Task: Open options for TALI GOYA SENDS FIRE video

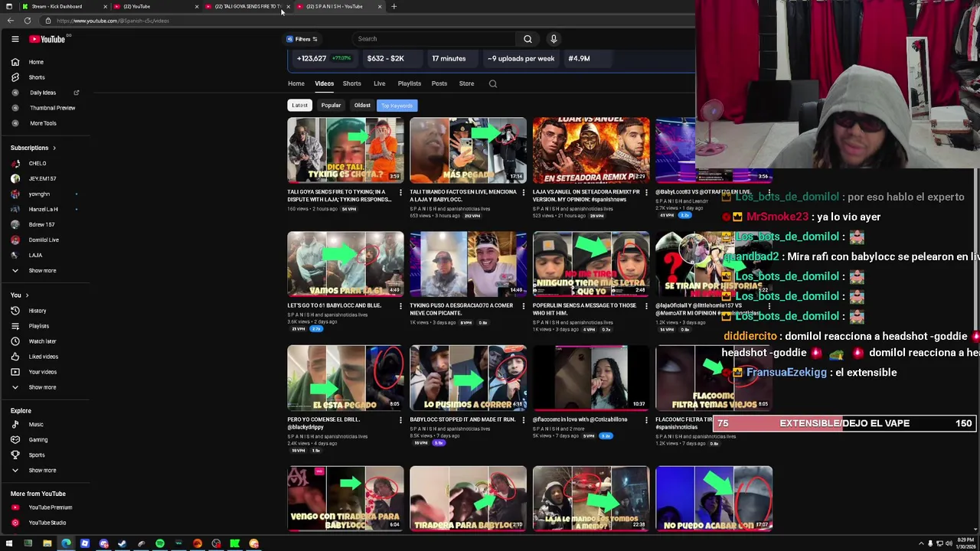Action: click(x=400, y=192)
